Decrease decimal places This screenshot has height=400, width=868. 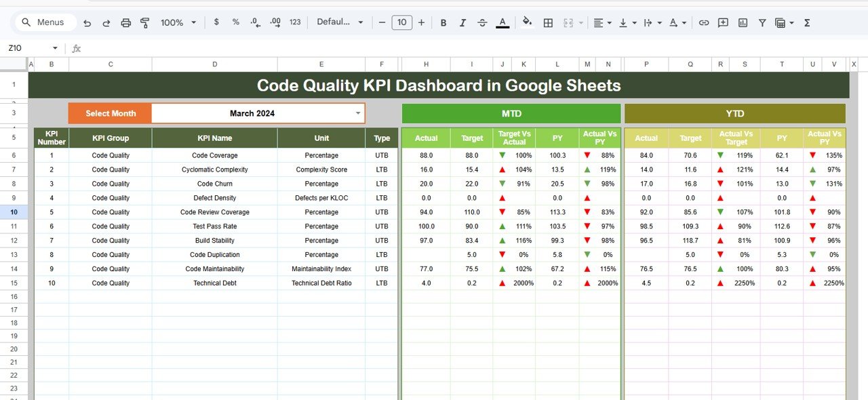[255, 22]
